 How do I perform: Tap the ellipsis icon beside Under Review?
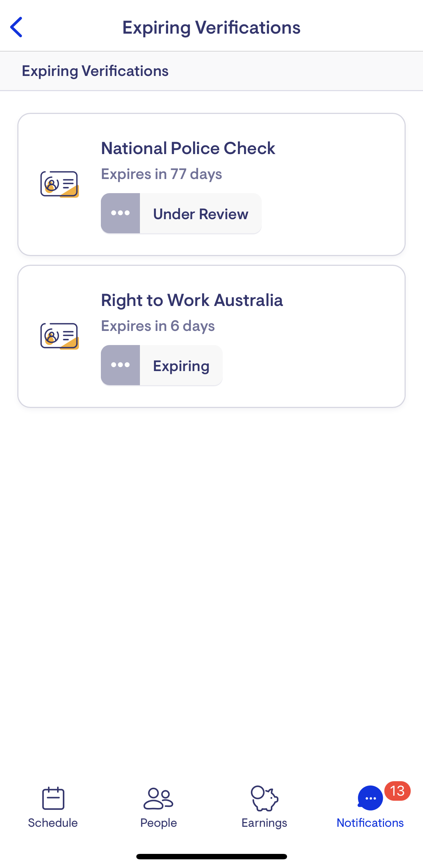point(120,213)
